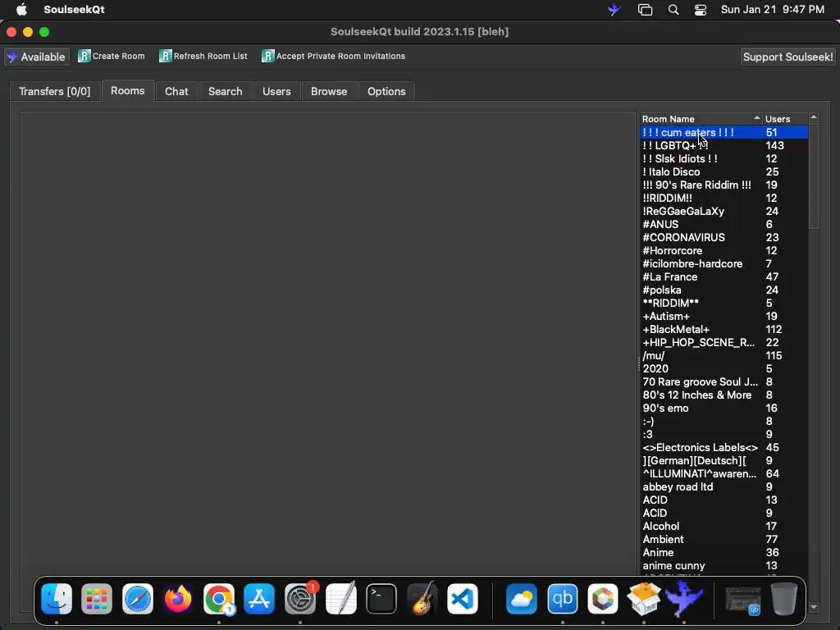Viewport: 840px width, 630px height.
Task: Open the Options tab
Action: tap(386, 92)
